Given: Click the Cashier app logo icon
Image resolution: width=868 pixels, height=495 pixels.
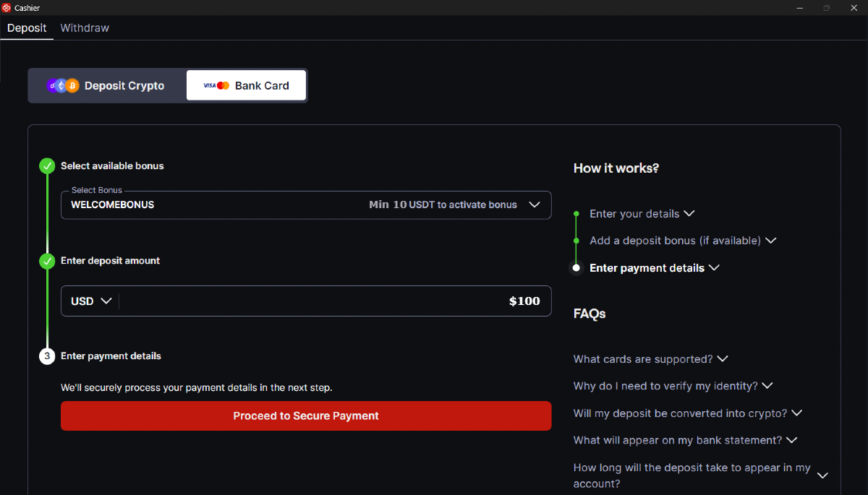Looking at the screenshot, I should point(7,7).
